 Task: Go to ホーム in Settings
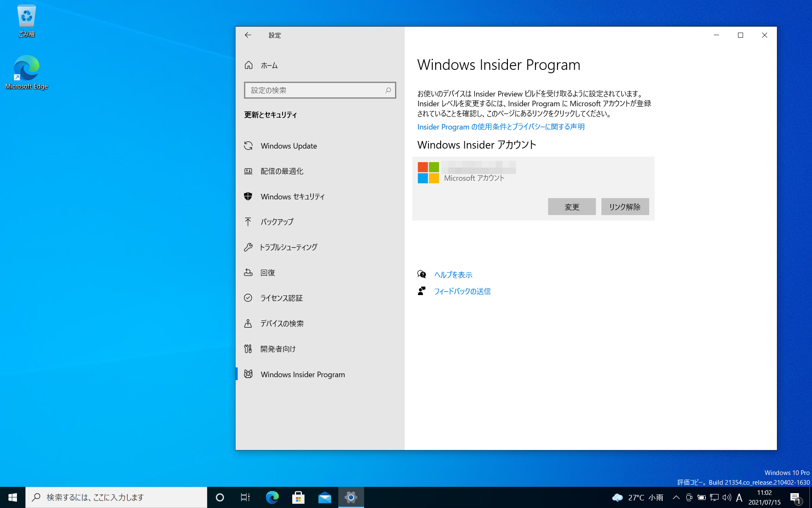coord(320,65)
